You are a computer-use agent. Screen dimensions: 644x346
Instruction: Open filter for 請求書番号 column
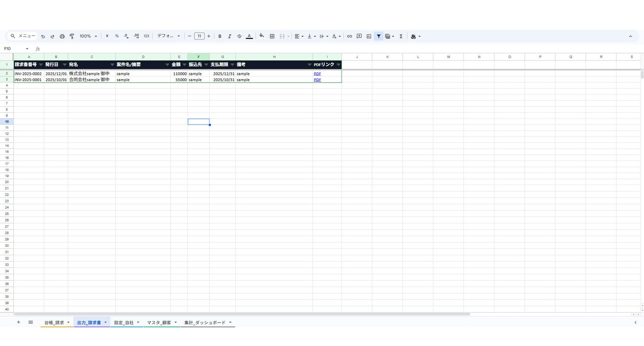click(41, 65)
